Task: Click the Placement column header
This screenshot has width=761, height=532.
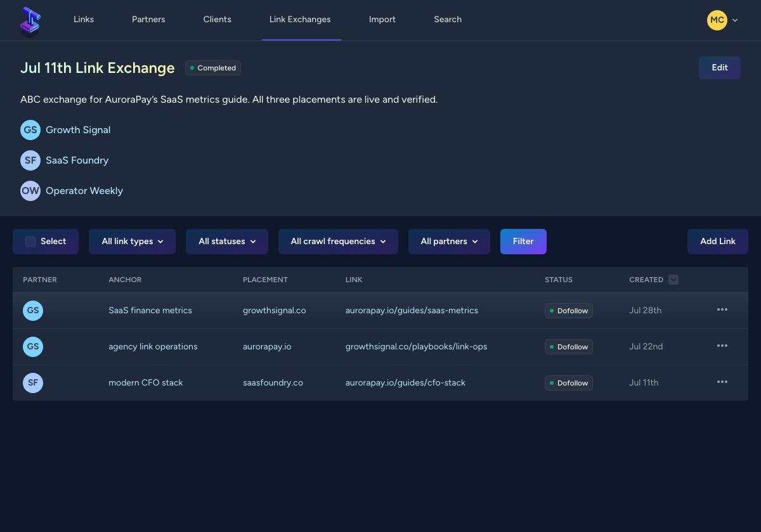Action: click(x=265, y=280)
